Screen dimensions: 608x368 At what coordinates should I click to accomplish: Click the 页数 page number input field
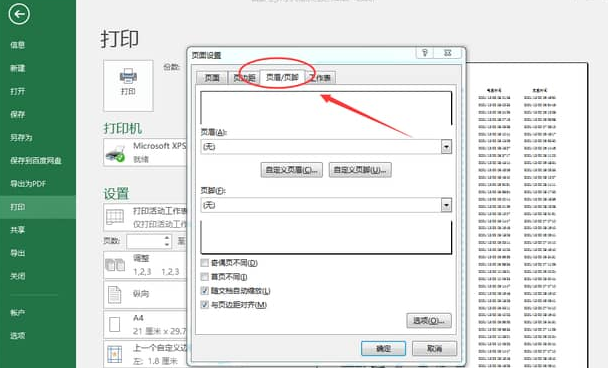click(x=145, y=241)
